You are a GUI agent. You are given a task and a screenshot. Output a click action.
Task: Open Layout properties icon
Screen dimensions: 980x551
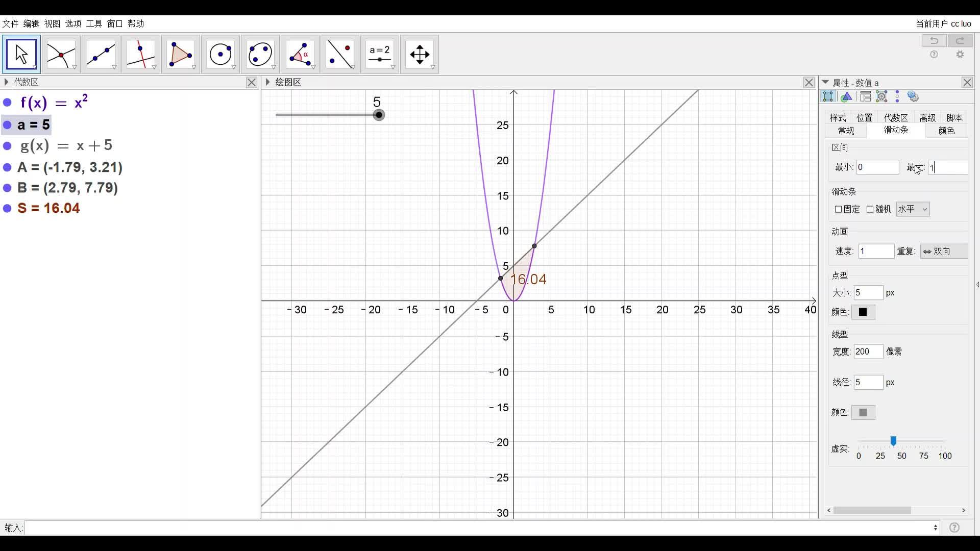click(865, 96)
